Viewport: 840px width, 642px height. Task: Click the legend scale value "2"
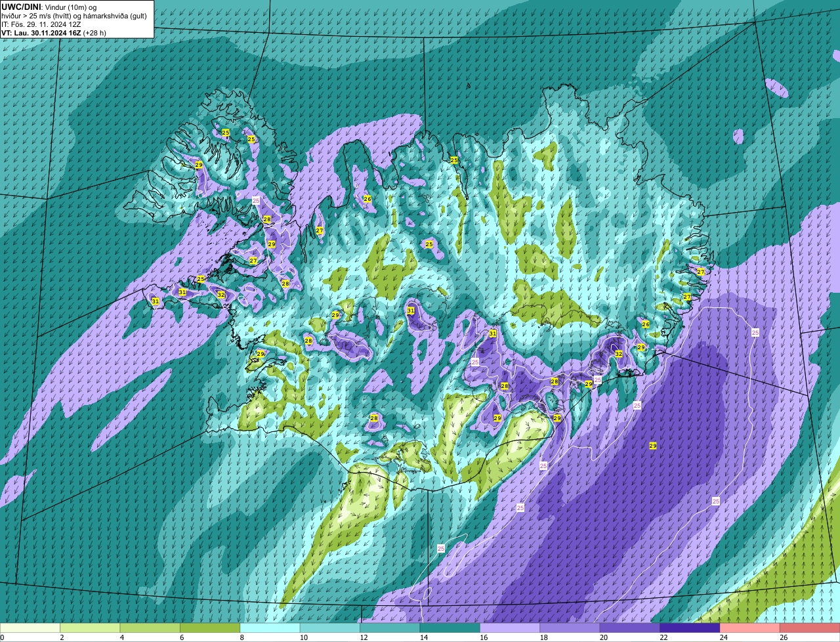click(x=62, y=637)
